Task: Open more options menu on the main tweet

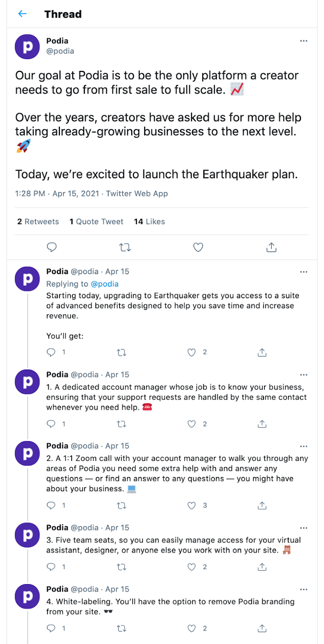Action: pyautogui.click(x=304, y=41)
